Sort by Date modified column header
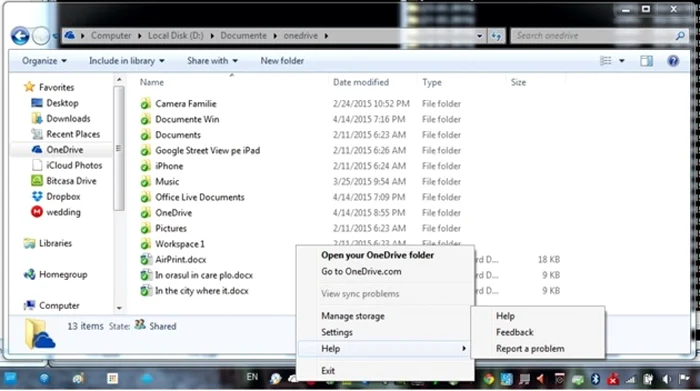The height and width of the screenshot is (391, 700). point(361,82)
